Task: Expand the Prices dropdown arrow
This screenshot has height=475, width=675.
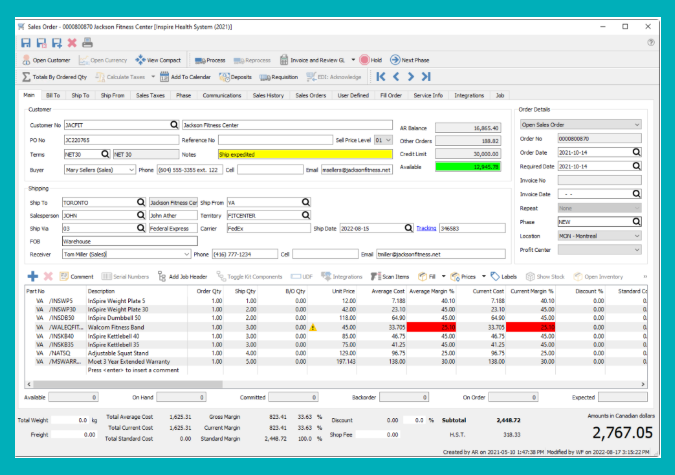Action: [483, 276]
